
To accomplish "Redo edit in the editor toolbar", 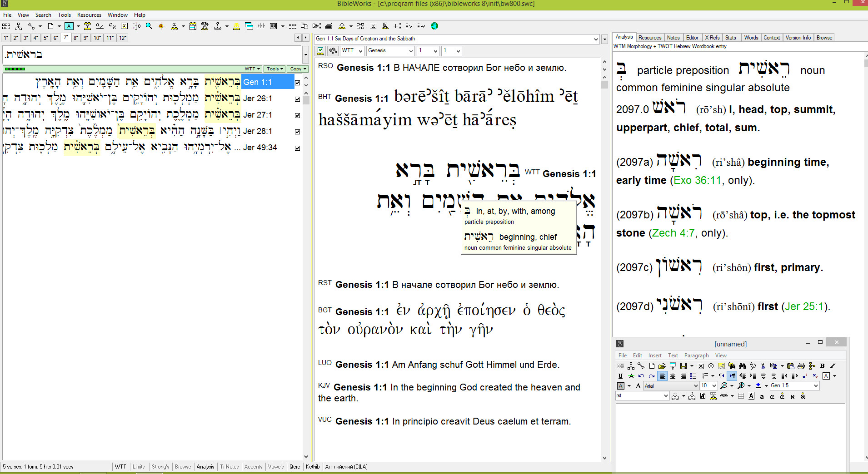I will click(652, 376).
